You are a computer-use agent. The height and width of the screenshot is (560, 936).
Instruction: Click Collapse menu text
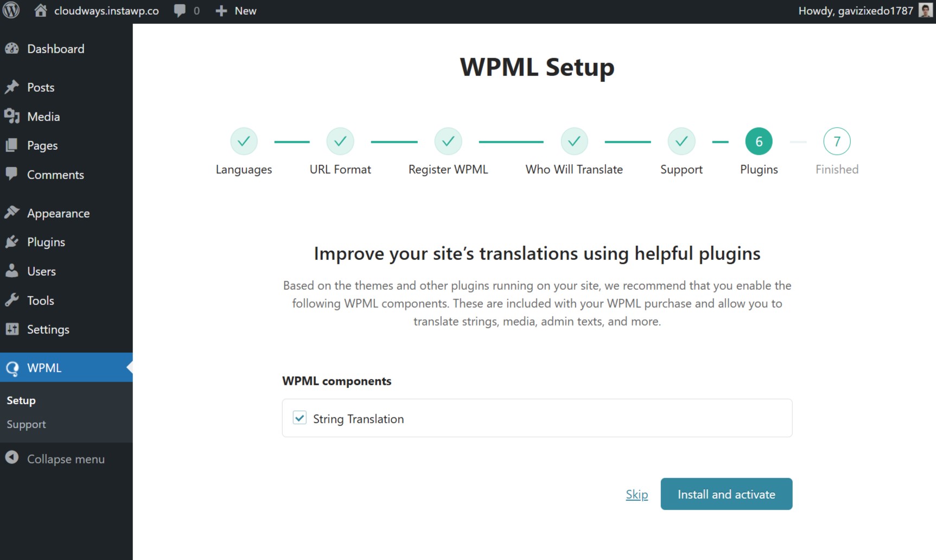(x=66, y=459)
